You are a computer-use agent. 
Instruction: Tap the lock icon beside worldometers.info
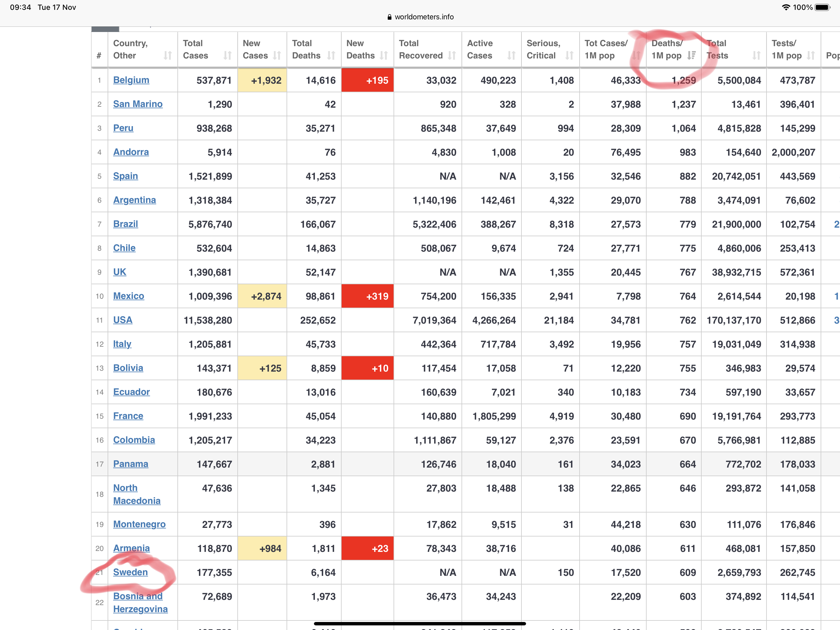tap(389, 17)
